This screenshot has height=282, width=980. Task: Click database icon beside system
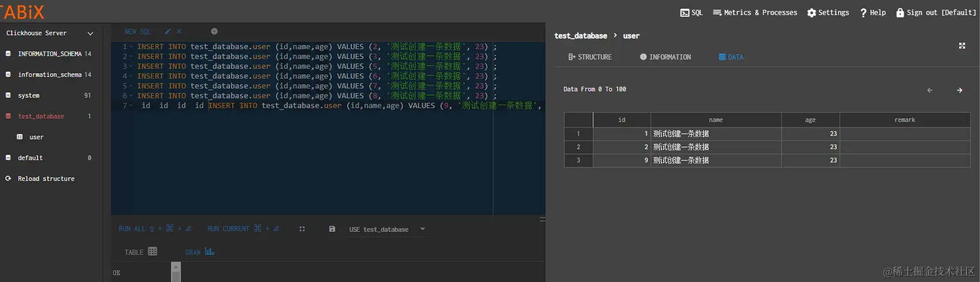coord(8,95)
